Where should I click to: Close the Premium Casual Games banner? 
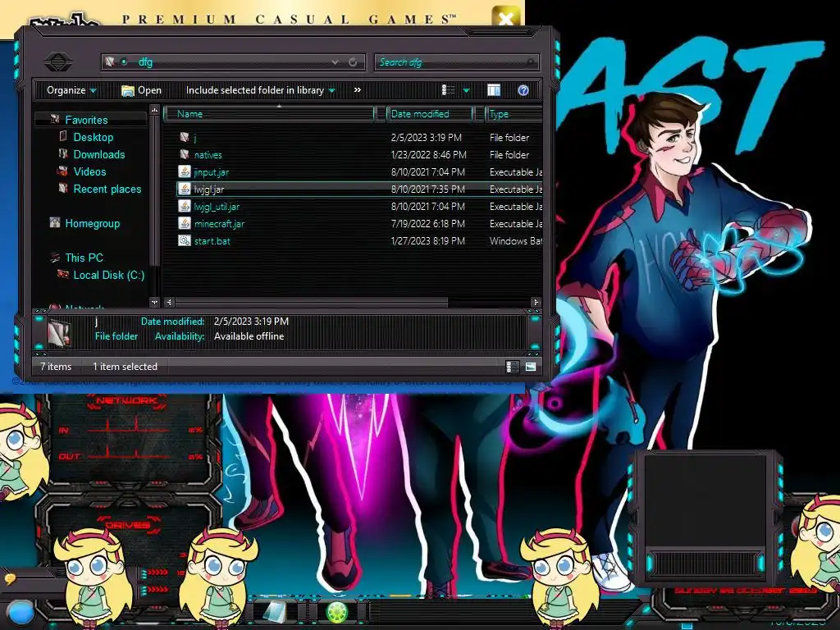point(505,18)
